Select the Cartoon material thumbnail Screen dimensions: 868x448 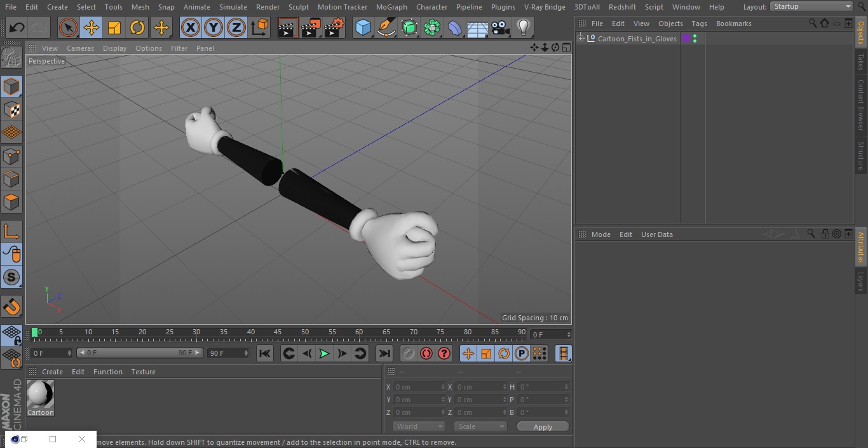coord(41,395)
